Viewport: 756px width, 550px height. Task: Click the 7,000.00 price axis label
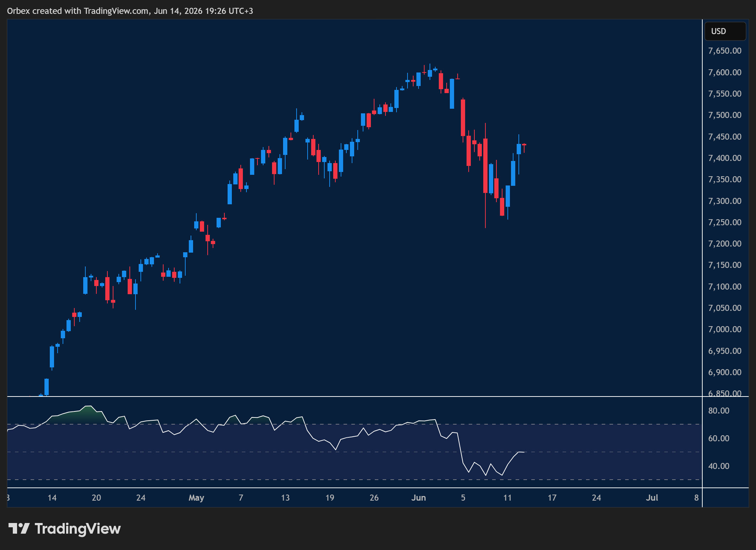(x=725, y=329)
